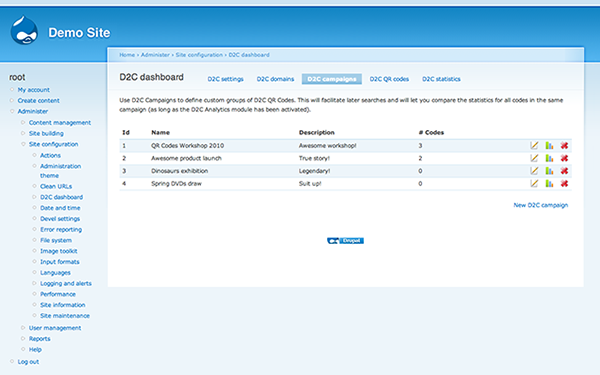Open Logging and alerts settings
600x375 pixels.
coord(66,284)
